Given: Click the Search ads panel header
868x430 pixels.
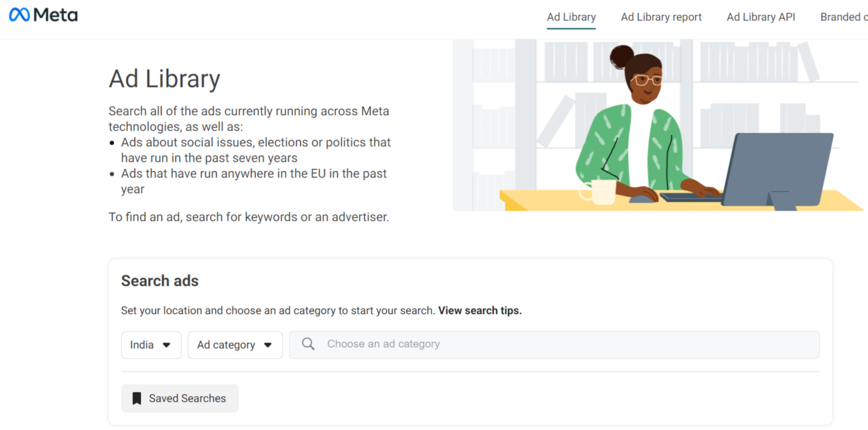Looking at the screenshot, I should pos(160,280).
